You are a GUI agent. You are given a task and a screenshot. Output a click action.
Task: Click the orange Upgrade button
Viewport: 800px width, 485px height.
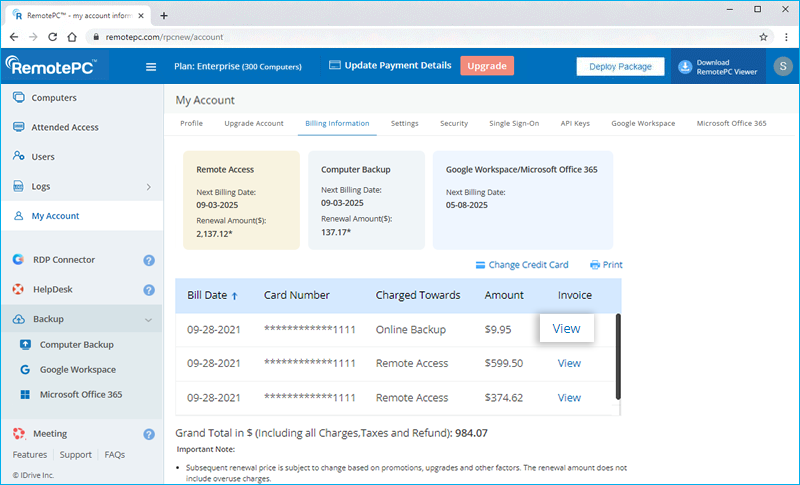click(487, 66)
